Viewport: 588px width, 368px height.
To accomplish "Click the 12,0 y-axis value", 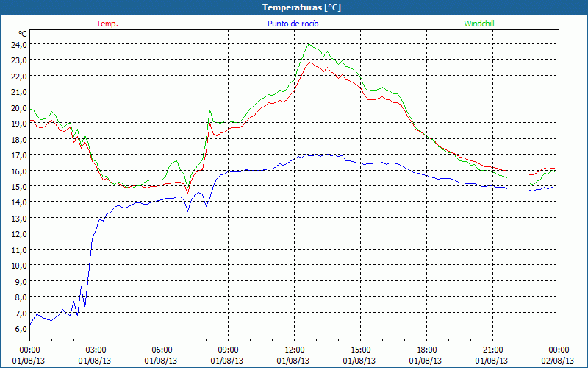I will pyautogui.click(x=20, y=234).
